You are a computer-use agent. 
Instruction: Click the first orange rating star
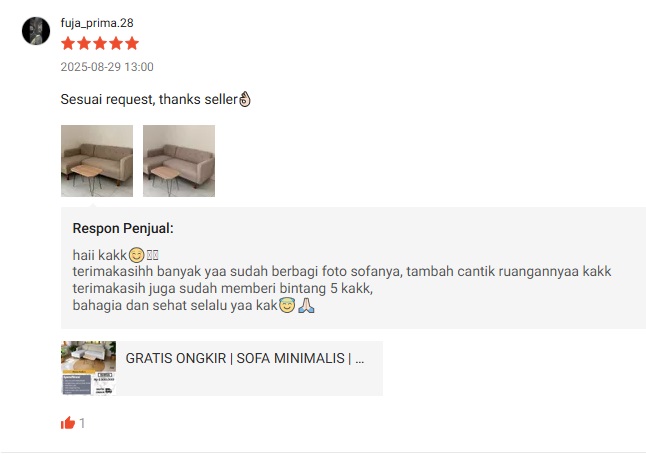point(68,43)
